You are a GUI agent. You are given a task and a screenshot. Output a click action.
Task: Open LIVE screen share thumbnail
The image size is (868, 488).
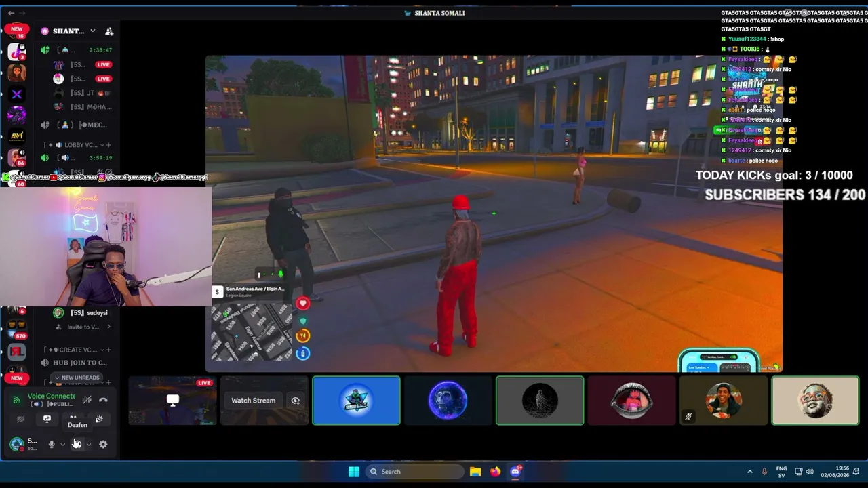[173, 401]
